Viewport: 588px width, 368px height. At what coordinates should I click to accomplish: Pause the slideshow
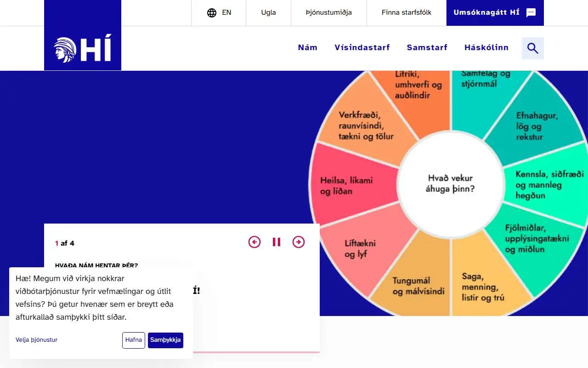point(277,242)
